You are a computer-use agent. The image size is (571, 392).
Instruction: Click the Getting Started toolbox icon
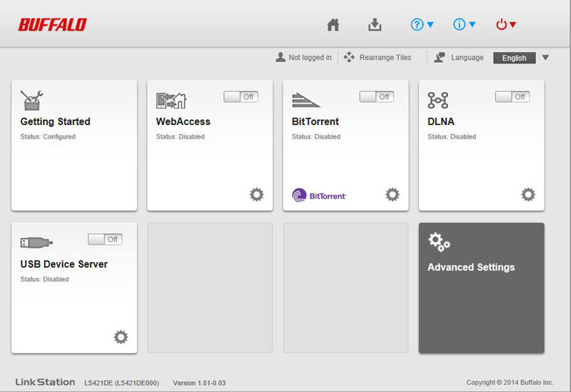click(x=31, y=100)
